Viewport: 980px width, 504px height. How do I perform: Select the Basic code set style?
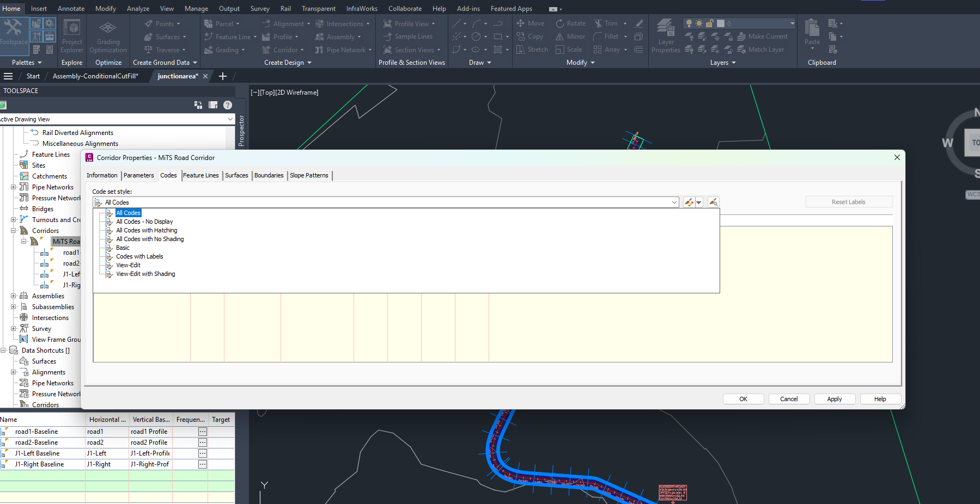click(123, 248)
